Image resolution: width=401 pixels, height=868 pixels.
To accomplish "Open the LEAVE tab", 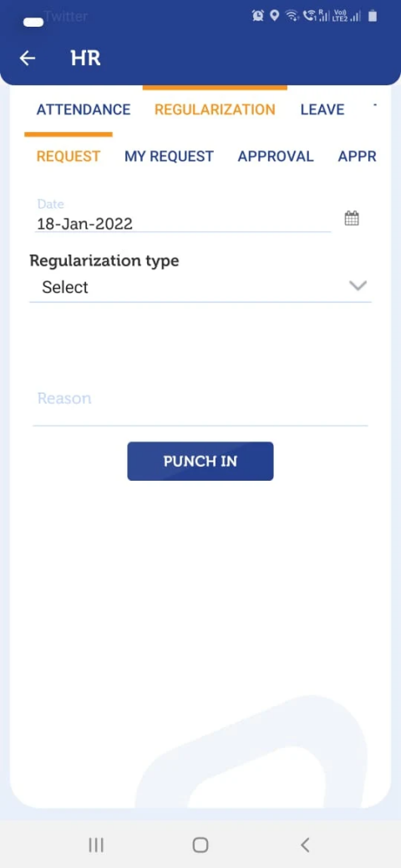I will tap(322, 109).
